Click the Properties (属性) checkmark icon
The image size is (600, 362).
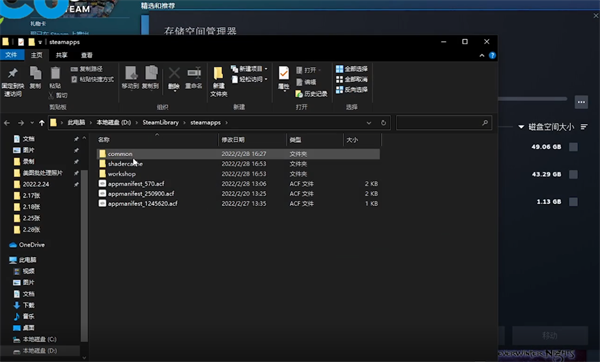(x=284, y=73)
